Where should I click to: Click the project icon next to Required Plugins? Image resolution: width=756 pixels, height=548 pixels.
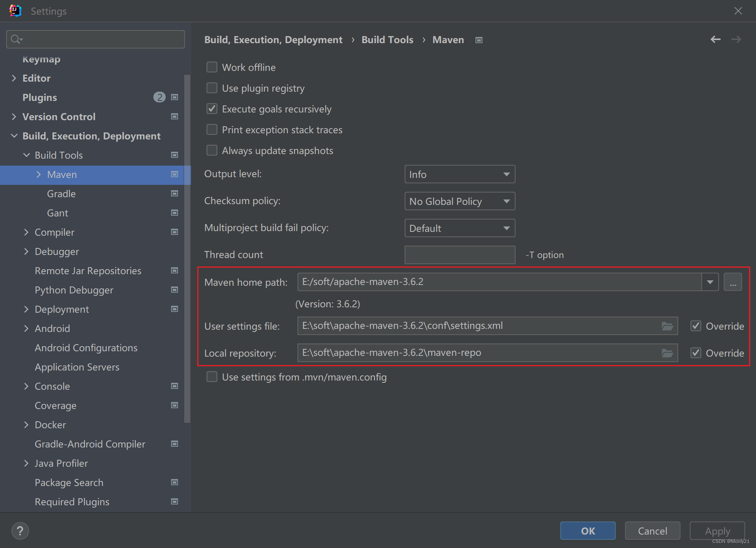pyautogui.click(x=175, y=502)
